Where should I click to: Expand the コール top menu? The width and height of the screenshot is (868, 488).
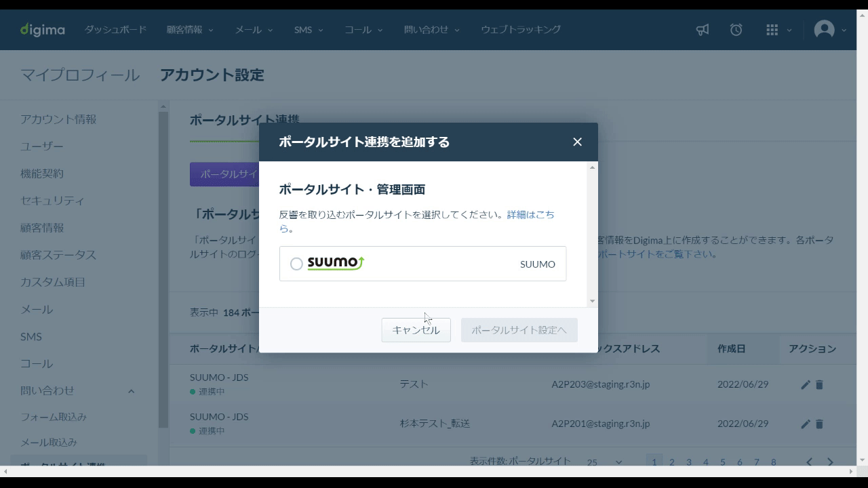pyautogui.click(x=363, y=30)
